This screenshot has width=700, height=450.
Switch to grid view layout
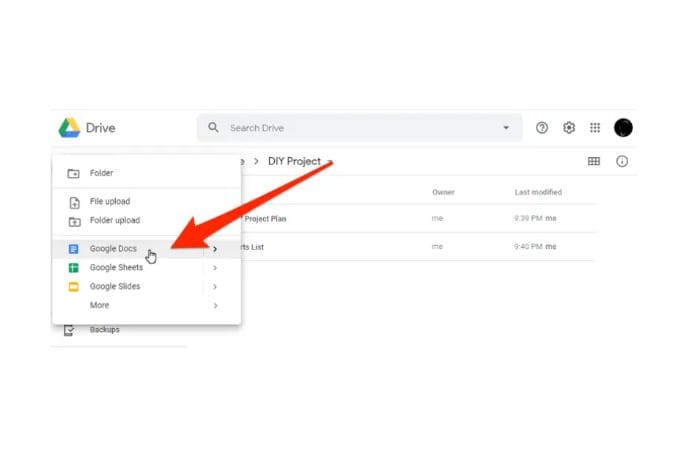[594, 161]
